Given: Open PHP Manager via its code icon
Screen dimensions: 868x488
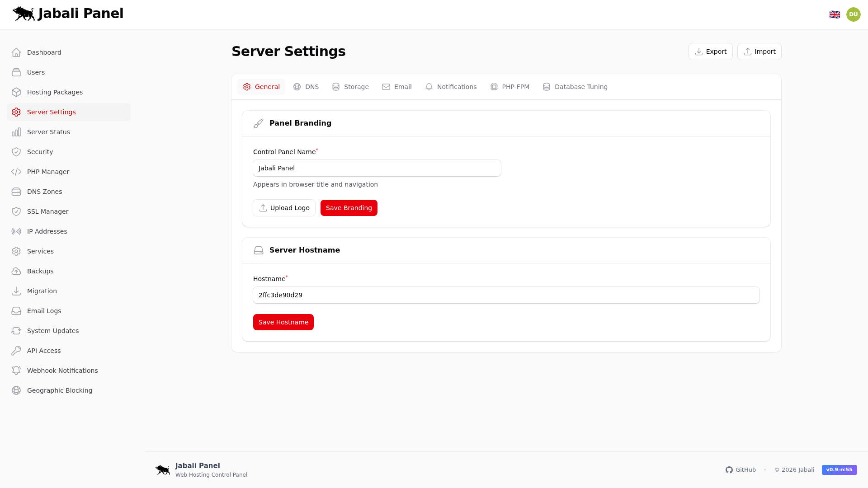Looking at the screenshot, I should coord(16,172).
